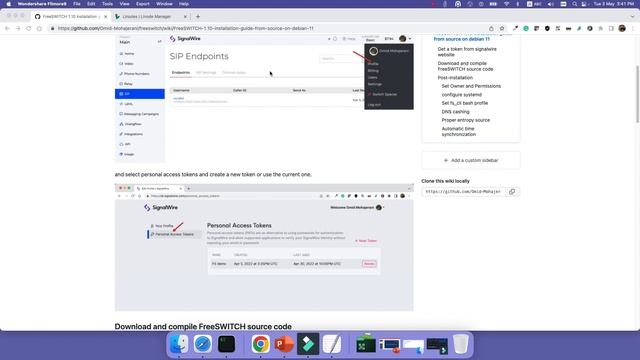
Task: Open the Export menu
Action: tap(142, 4)
